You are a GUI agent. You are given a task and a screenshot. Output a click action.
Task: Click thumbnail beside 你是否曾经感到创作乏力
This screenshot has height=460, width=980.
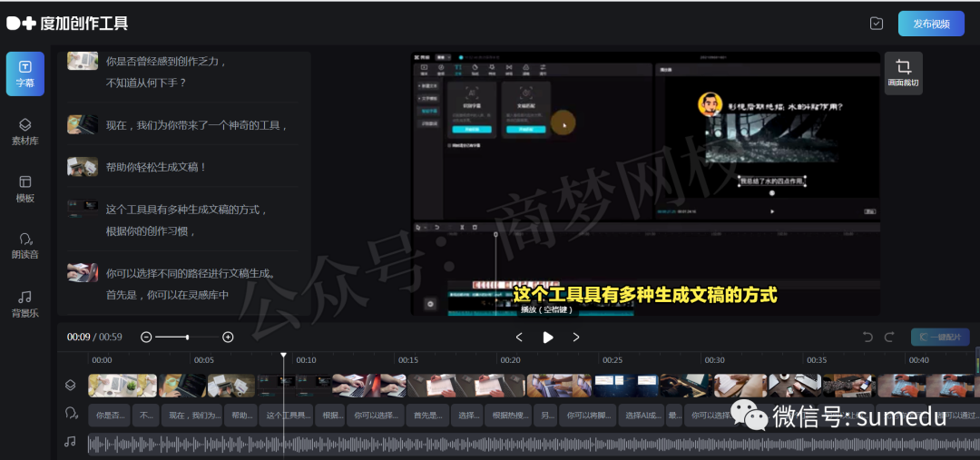tap(83, 61)
